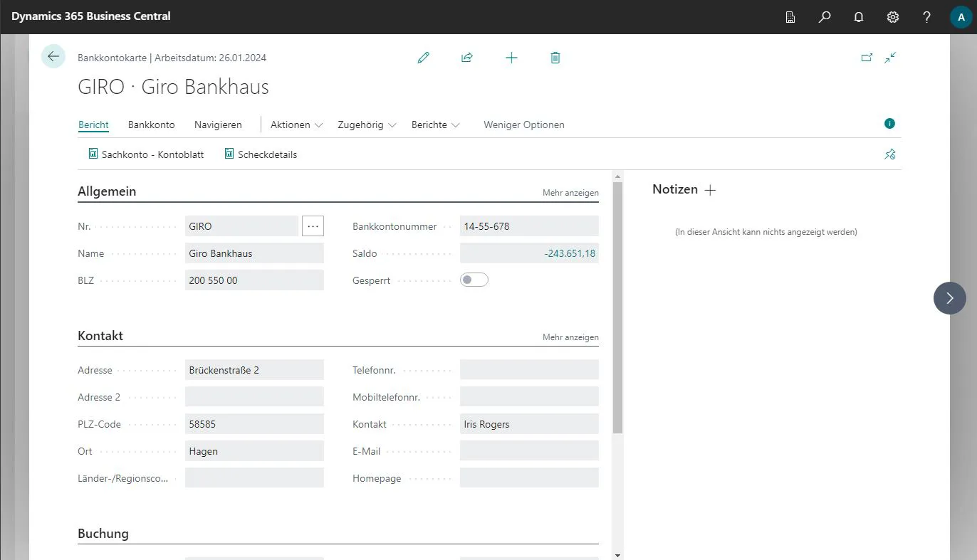
Task: Click the Name field Giro Bankhaus
Action: tap(254, 253)
